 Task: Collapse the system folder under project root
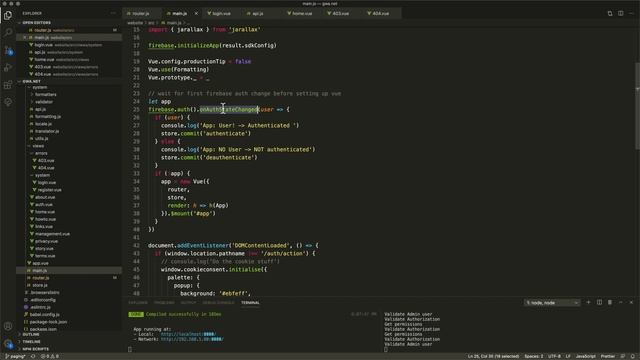pos(39,87)
